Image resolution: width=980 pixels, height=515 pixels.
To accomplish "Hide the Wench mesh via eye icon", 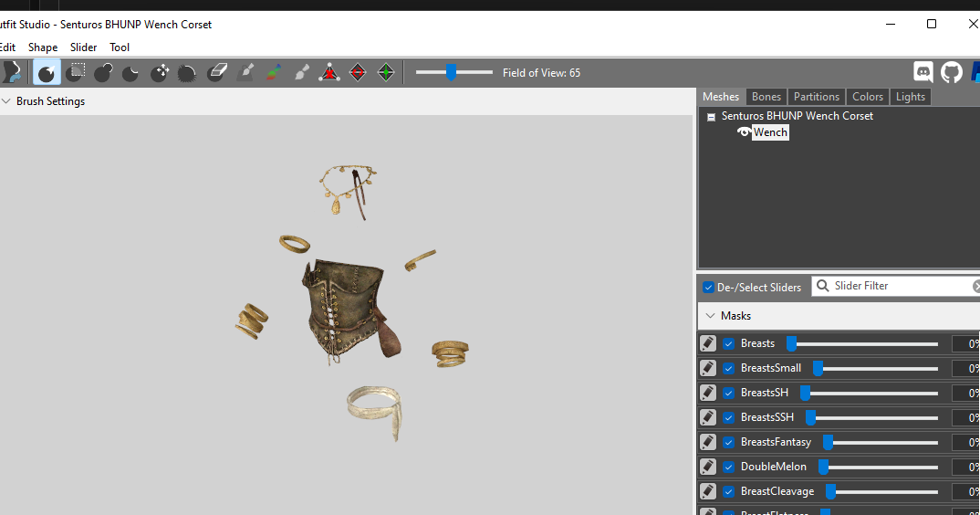I will [744, 132].
